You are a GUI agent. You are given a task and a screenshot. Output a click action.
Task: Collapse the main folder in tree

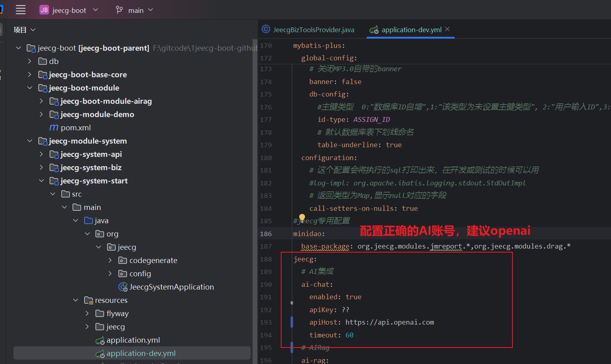[64, 207]
